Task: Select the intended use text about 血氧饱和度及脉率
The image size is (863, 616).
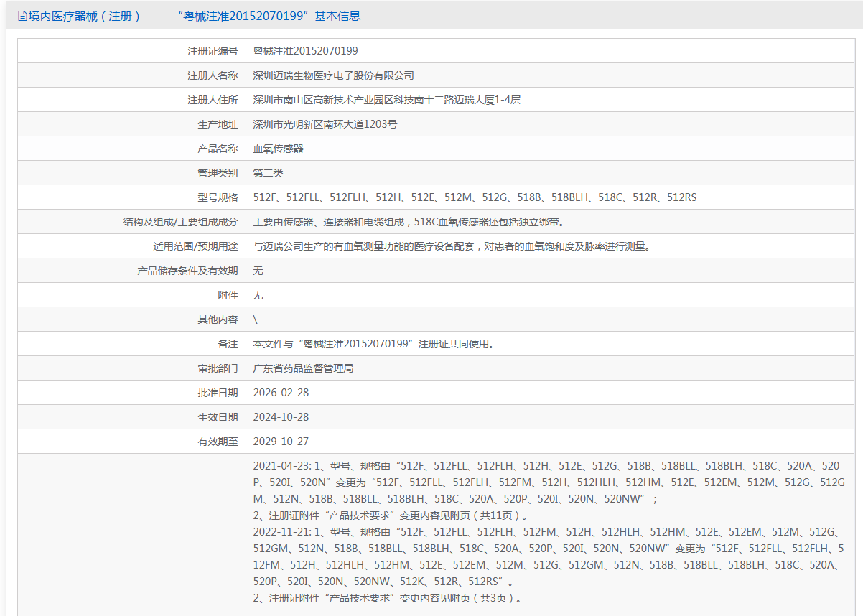Action: pyautogui.click(x=452, y=246)
